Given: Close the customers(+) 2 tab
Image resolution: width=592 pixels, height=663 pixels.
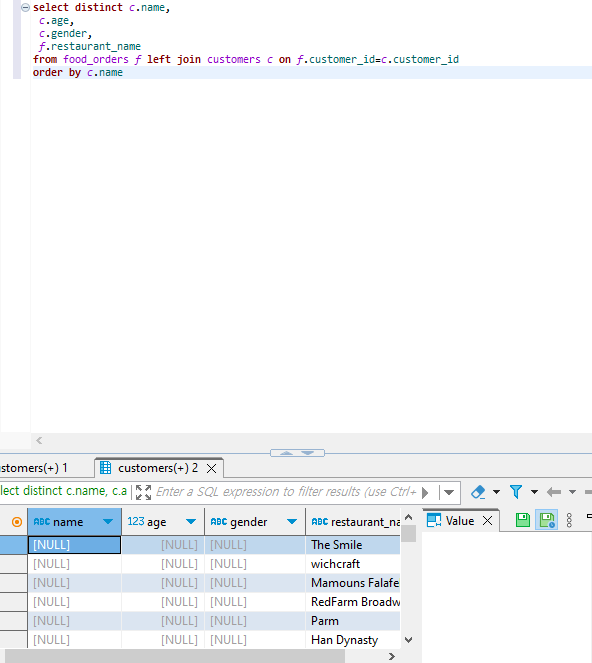Looking at the screenshot, I should 211,468.
